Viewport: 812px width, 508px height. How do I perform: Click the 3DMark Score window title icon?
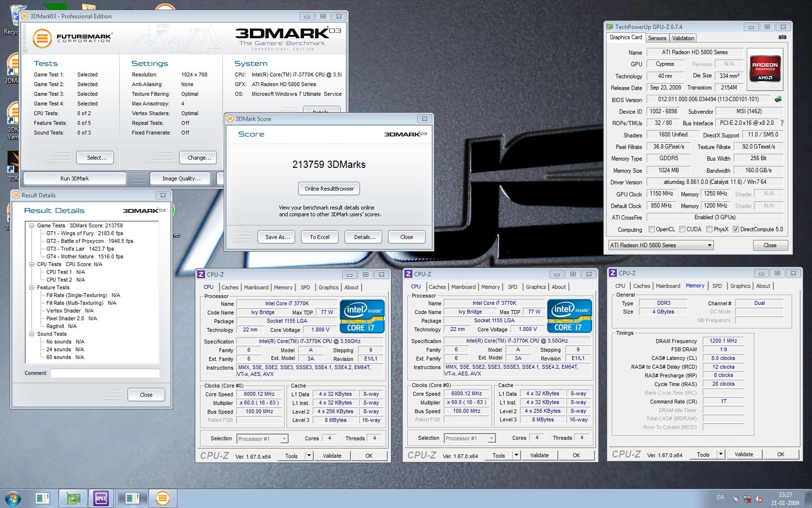tap(230, 119)
